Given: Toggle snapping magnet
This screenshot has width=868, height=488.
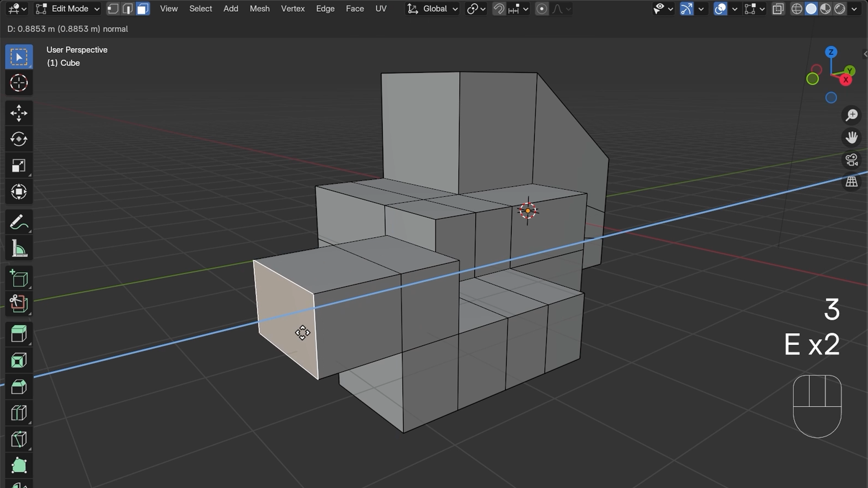Looking at the screenshot, I should point(499,9).
